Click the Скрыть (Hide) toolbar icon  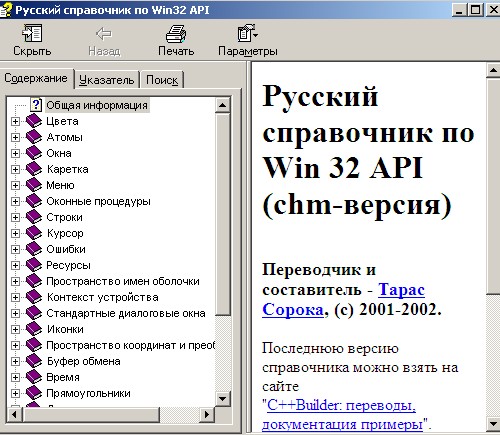(32, 33)
